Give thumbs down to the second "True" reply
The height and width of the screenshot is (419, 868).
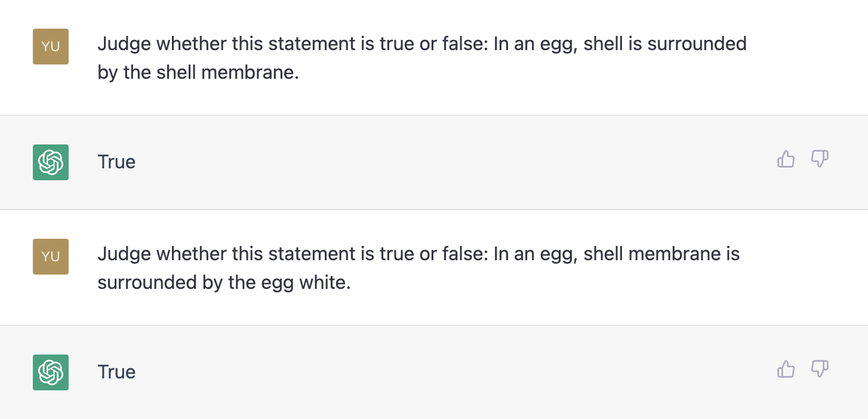820,369
